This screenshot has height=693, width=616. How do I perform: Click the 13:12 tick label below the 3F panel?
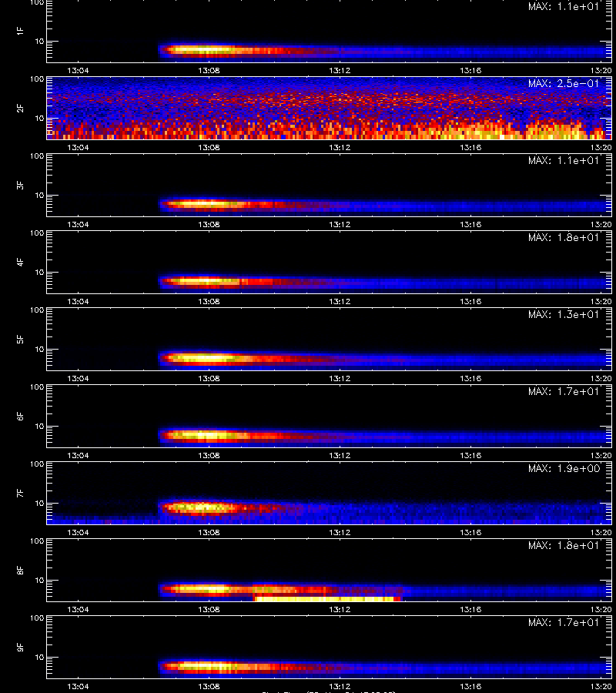click(340, 224)
